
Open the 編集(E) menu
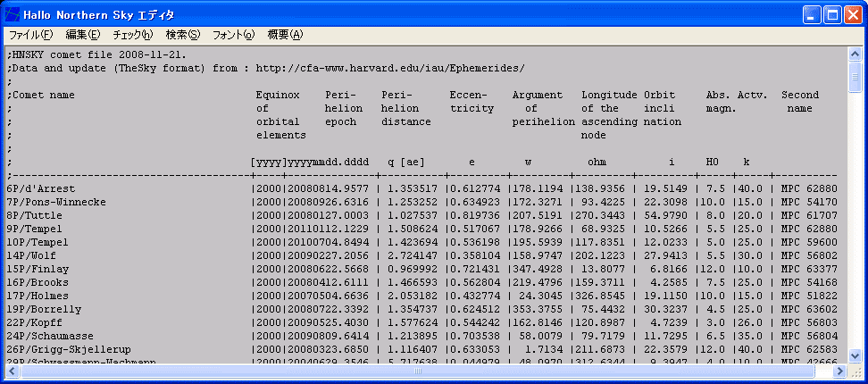[82, 35]
